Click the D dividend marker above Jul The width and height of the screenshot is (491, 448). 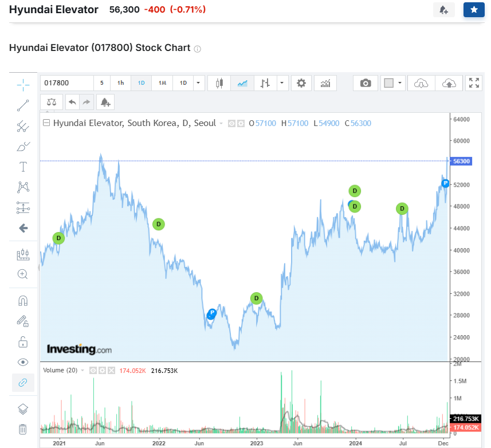402,209
